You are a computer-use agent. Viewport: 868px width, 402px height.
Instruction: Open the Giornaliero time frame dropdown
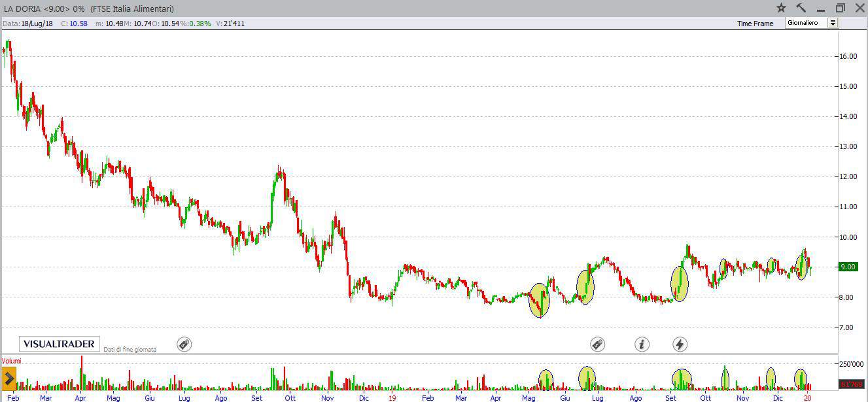[812, 23]
